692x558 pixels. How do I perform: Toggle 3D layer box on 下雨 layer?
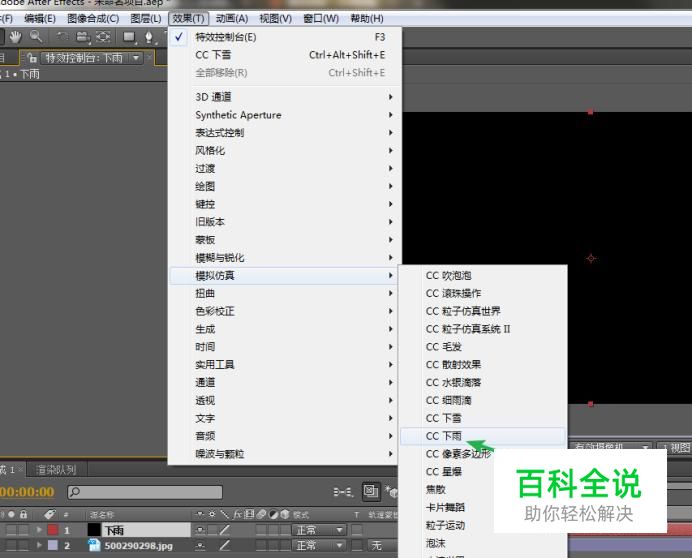click(x=285, y=530)
